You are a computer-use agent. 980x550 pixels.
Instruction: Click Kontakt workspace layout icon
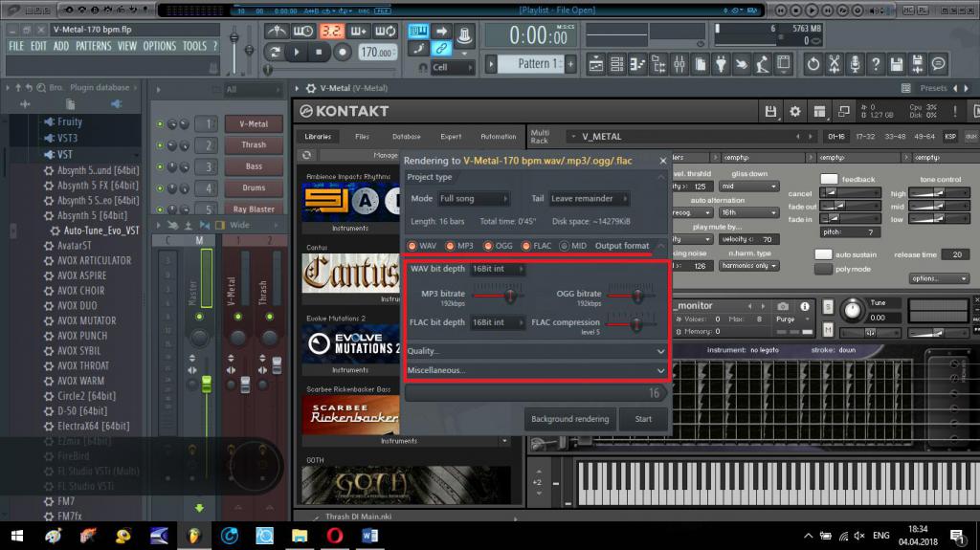[x=819, y=111]
